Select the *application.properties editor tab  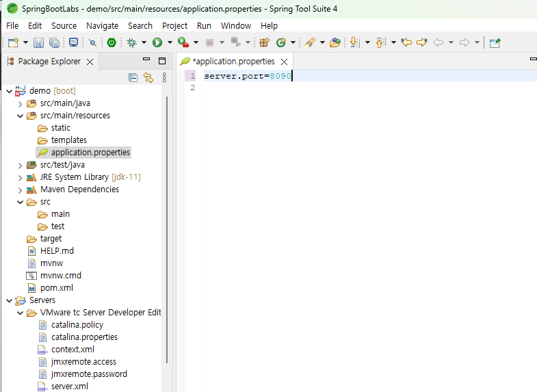pos(233,62)
